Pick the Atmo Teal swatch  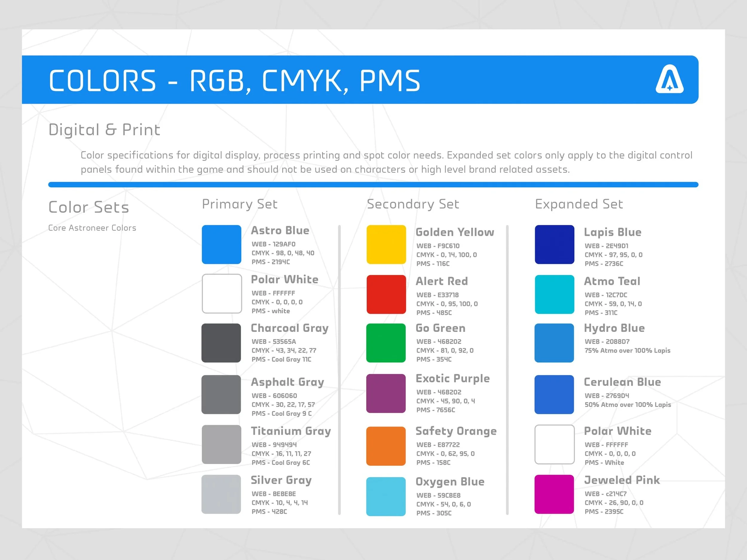tap(554, 294)
